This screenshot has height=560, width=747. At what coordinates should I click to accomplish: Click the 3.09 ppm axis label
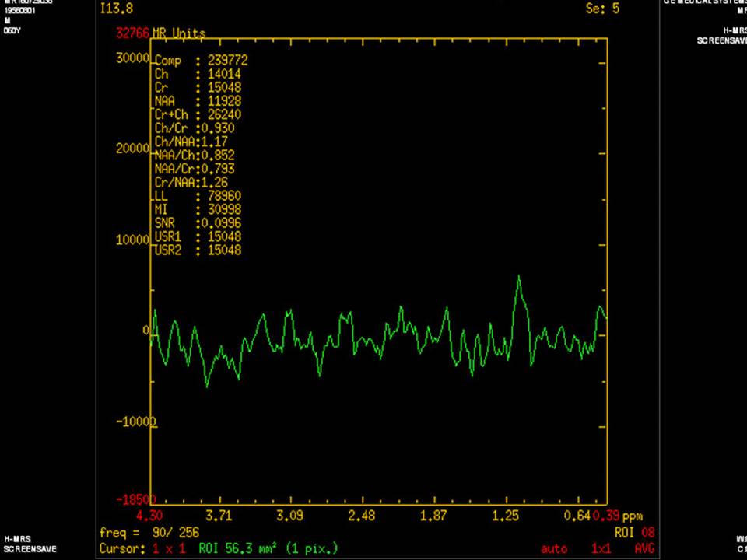(289, 516)
